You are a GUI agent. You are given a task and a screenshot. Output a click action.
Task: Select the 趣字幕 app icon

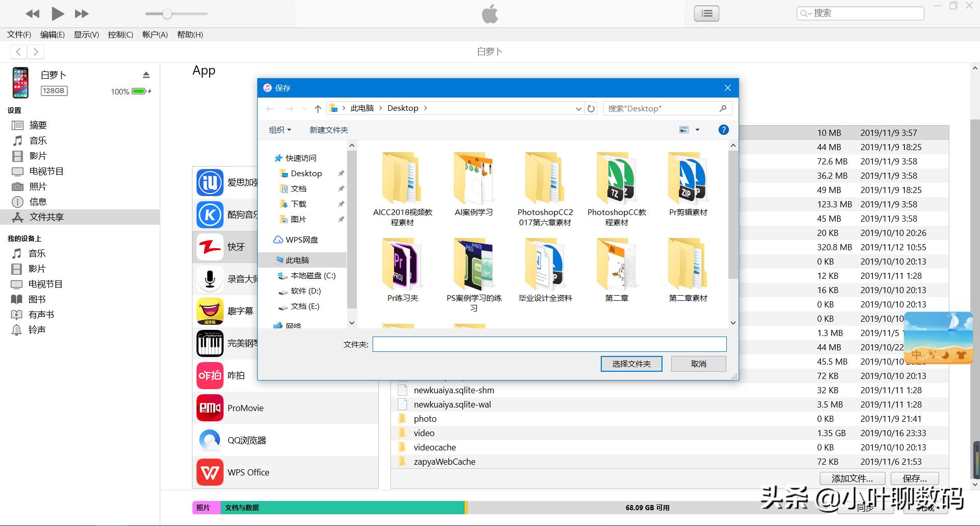click(210, 311)
